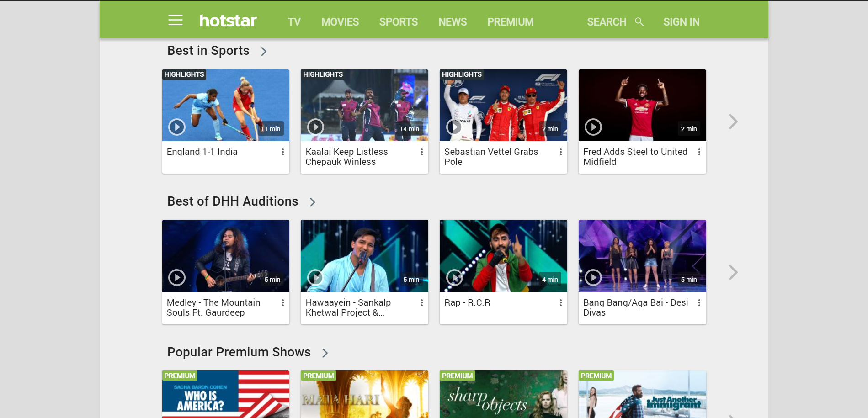Play the England 1-1 India highlights

click(177, 127)
